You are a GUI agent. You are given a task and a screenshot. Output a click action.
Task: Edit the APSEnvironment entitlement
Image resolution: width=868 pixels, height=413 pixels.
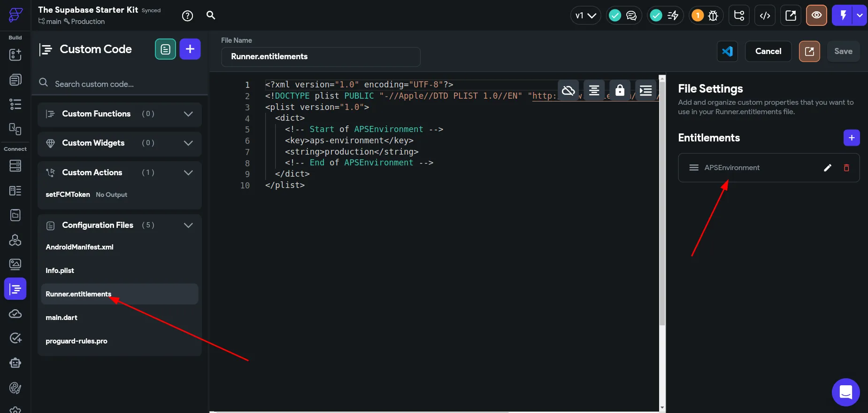click(x=828, y=168)
